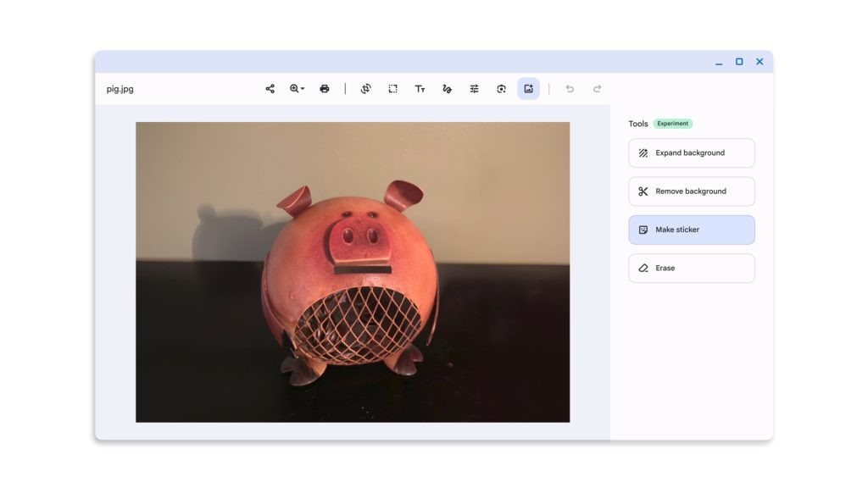Select the Make sticker option

pyautogui.click(x=691, y=230)
